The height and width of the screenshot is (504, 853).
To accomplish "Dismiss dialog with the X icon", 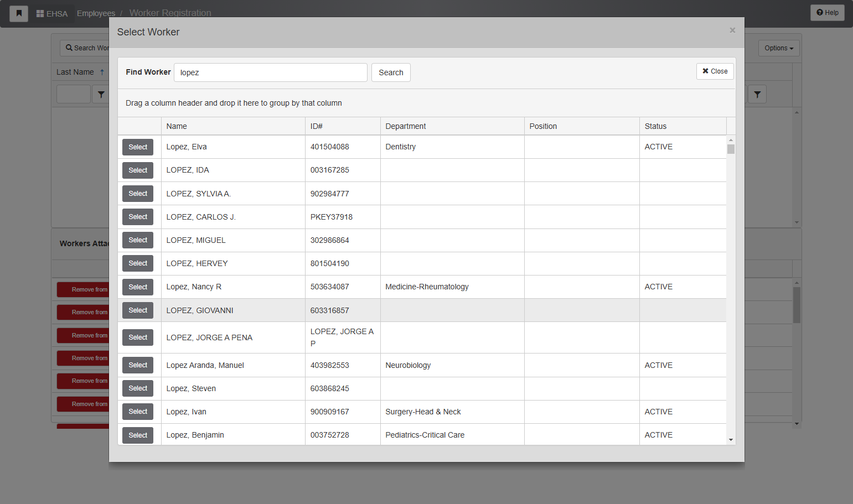I will [732, 30].
